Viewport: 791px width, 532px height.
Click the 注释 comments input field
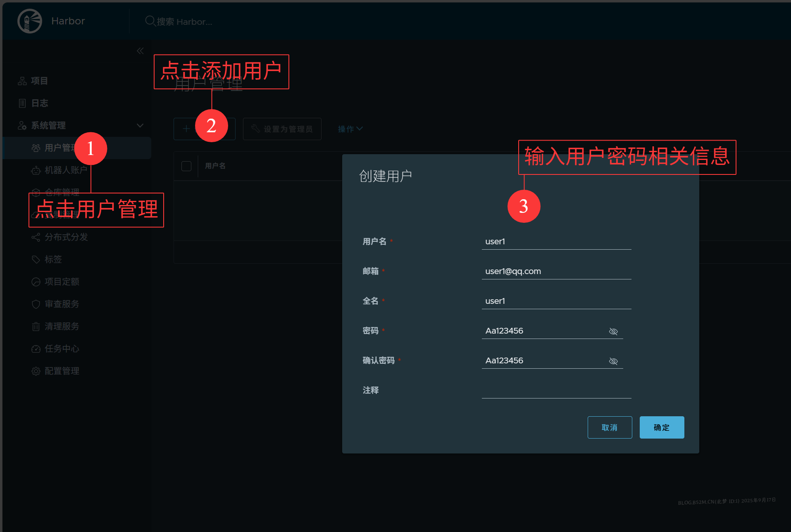[x=556, y=393]
